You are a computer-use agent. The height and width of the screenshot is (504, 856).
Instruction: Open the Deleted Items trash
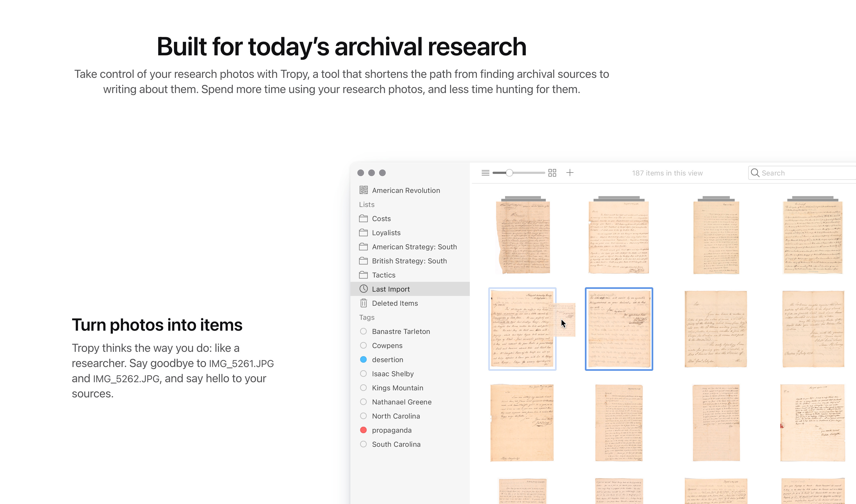[x=395, y=303]
